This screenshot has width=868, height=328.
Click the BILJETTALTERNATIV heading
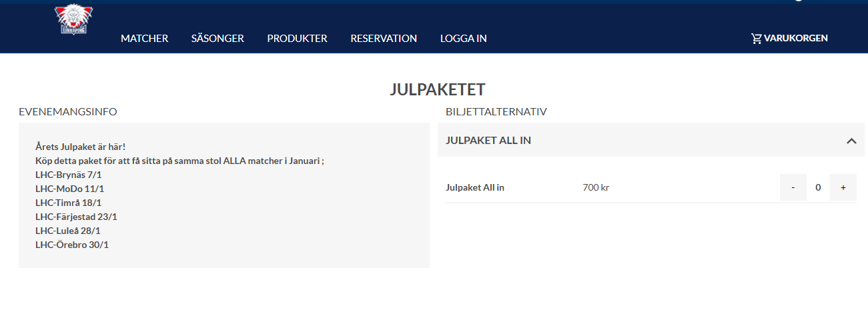tap(496, 111)
